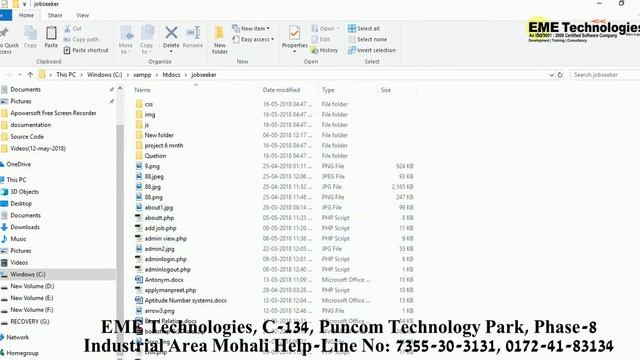Click the Search jobseeker box

click(x=605, y=75)
